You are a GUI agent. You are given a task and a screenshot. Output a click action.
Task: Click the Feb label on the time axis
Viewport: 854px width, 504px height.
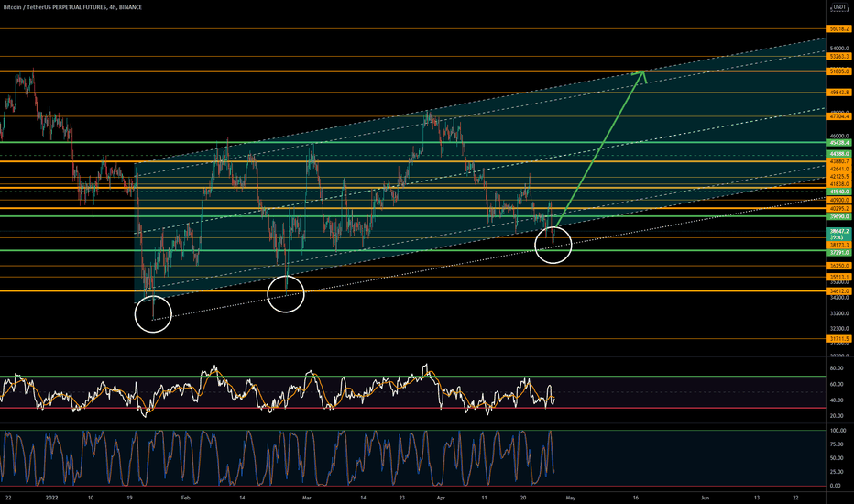tap(186, 498)
